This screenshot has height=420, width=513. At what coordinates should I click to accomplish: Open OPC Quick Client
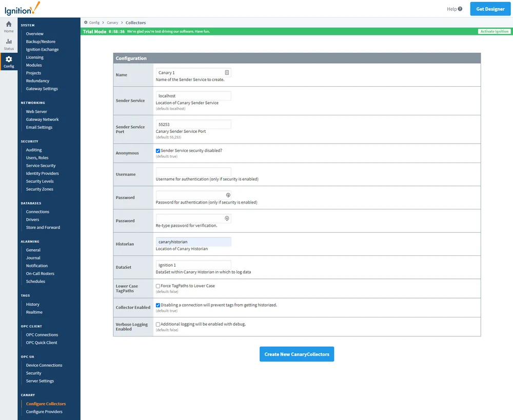click(42, 343)
